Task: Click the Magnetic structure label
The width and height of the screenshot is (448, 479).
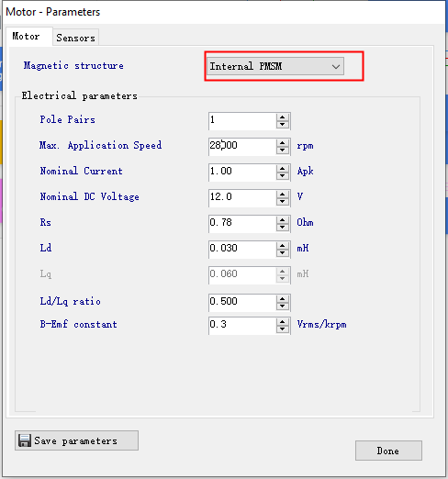Action: [73, 66]
